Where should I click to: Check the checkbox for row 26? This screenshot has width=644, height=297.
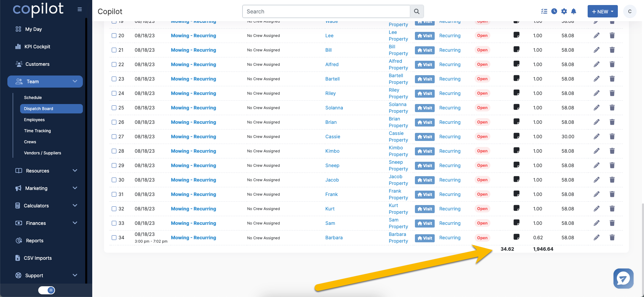114,122
